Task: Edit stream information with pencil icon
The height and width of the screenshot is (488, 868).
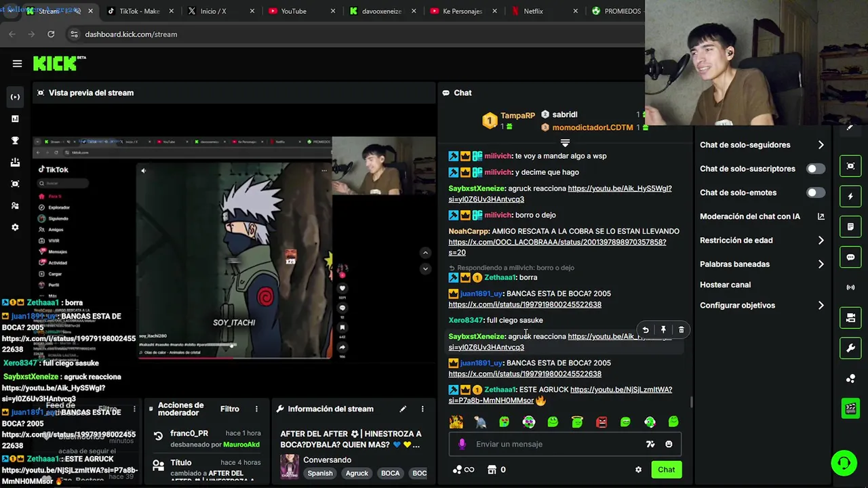Action: [x=403, y=409]
